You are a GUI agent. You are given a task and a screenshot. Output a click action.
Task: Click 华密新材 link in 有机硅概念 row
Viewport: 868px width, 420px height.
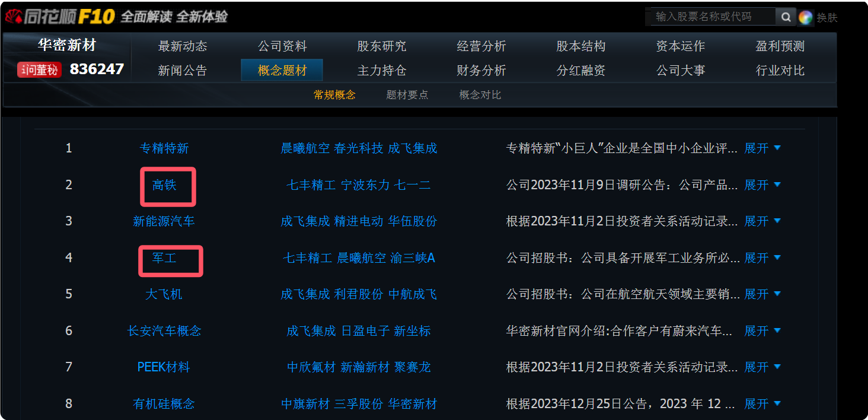click(x=413, y=404)
